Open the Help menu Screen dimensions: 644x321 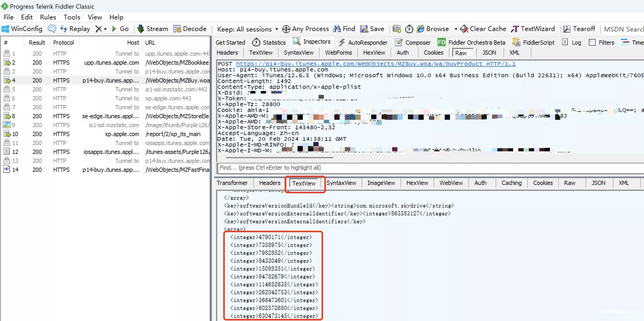(116, 17)
